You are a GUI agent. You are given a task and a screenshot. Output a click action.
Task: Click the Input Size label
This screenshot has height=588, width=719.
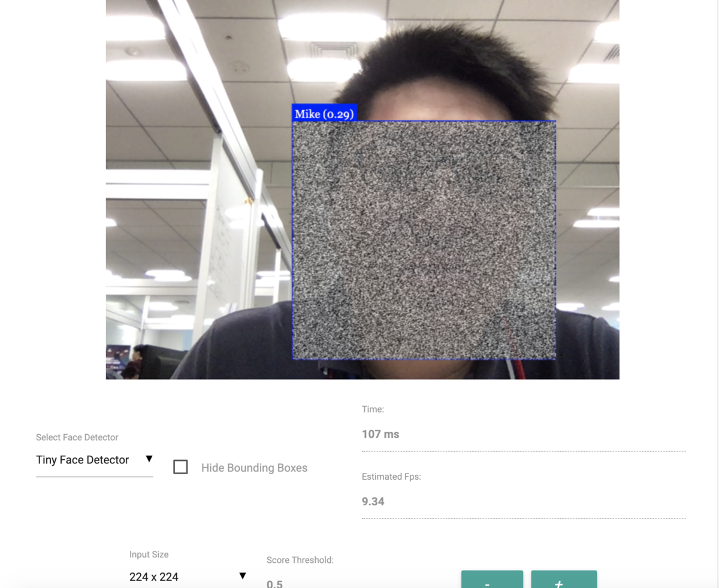[149, 554]
